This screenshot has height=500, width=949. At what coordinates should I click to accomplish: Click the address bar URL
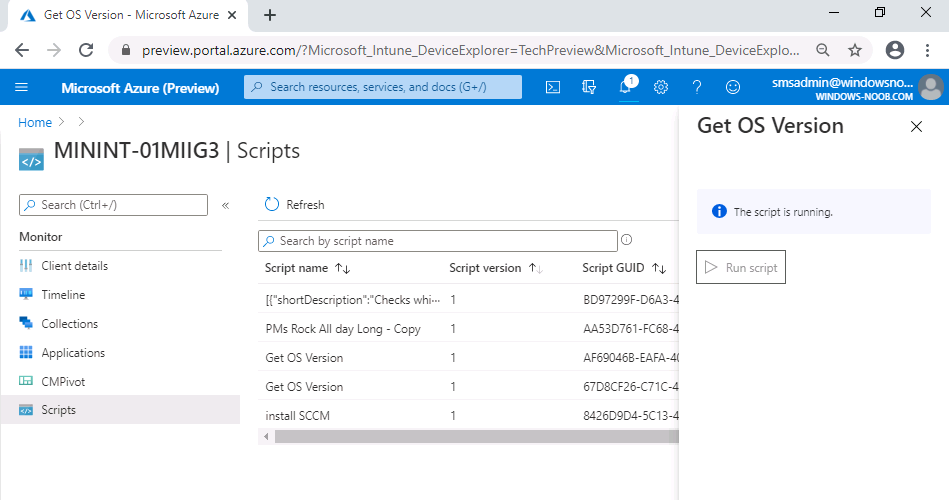(x=470, y=50)
